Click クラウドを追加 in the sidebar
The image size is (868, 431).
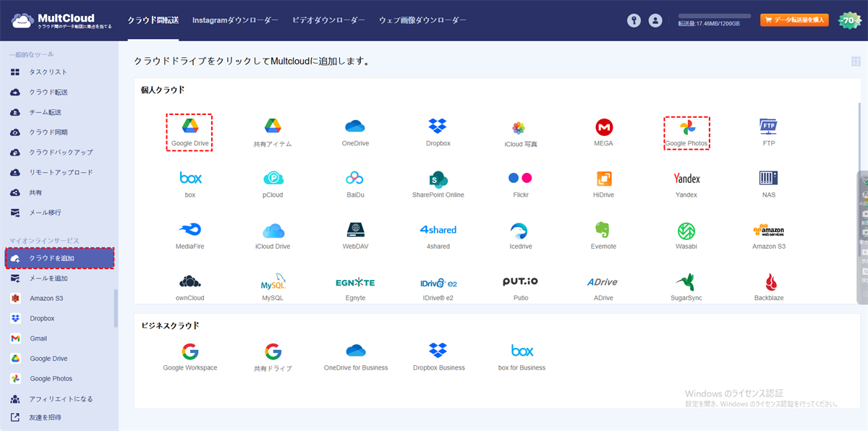coord(59,258)
